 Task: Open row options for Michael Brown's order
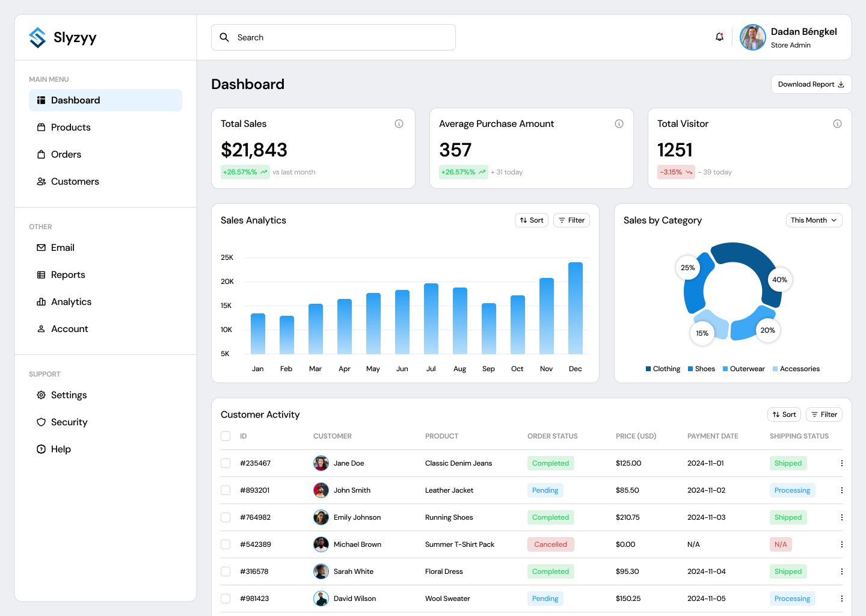(841, 544)
